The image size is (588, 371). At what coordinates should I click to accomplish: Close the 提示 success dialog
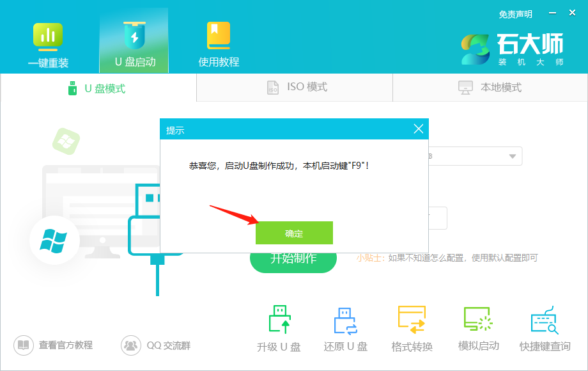419,129
